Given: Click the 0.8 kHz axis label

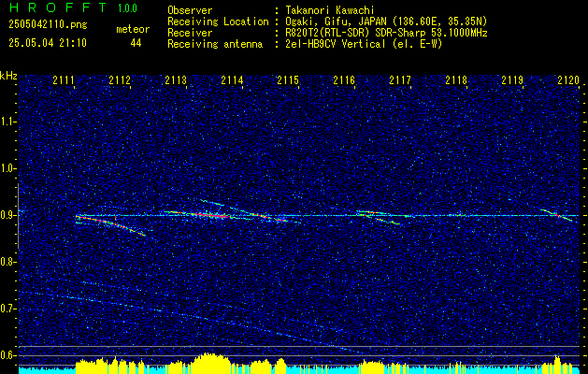Looking at the screenshot, I should point(7,262).
